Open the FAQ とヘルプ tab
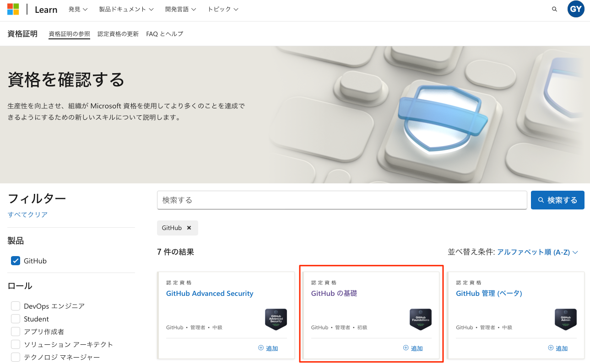 tap(165, 34)
